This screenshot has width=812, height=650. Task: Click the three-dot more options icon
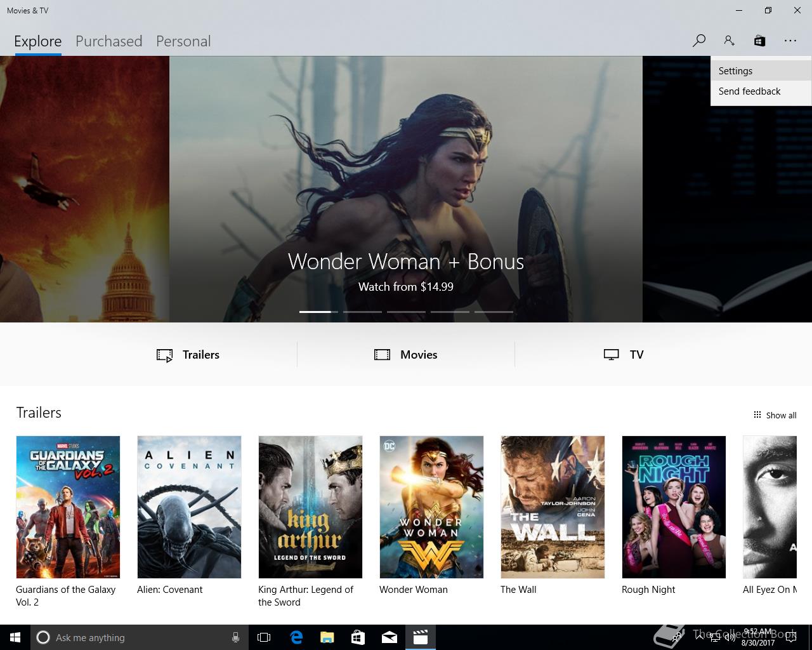[x=790, y=41]
